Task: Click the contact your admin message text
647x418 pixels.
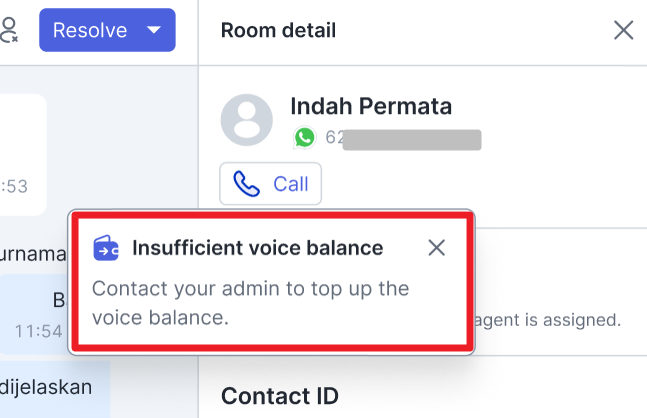Action: tap(250, 303)
